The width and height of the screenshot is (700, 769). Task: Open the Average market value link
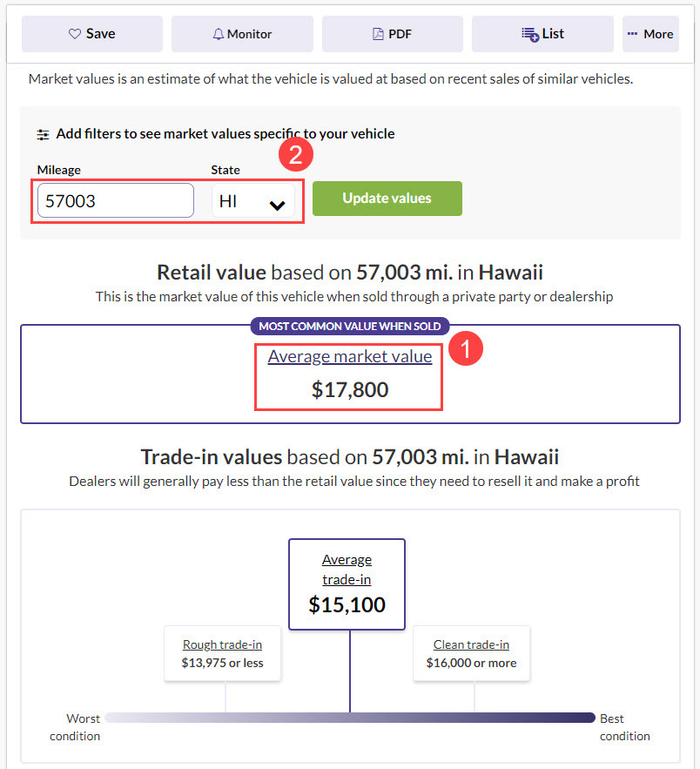349,356
